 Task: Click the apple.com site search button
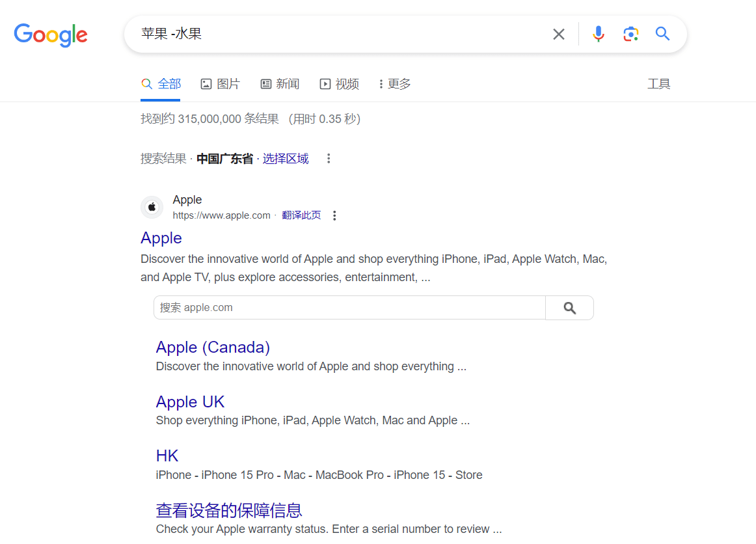pos(569,308)
